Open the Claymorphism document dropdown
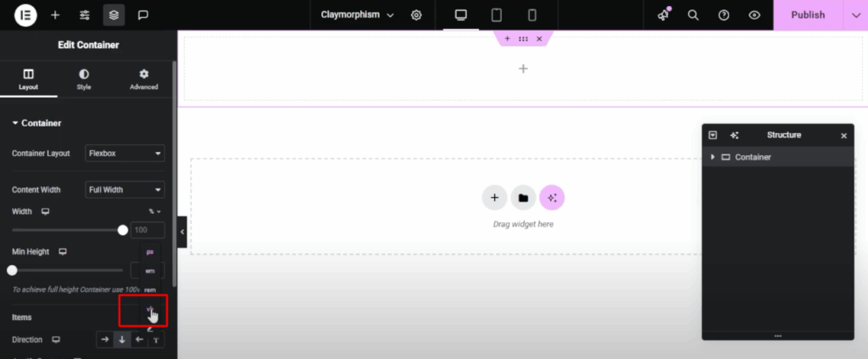Screen dimensions: 868x359 [x=357, y=15]
